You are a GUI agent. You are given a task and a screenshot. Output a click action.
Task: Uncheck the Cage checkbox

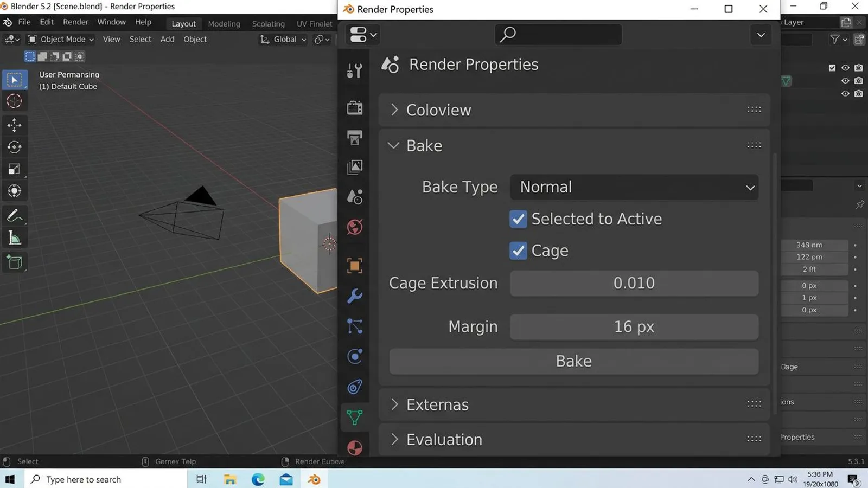pyautogui.click(x=518, y=251)
